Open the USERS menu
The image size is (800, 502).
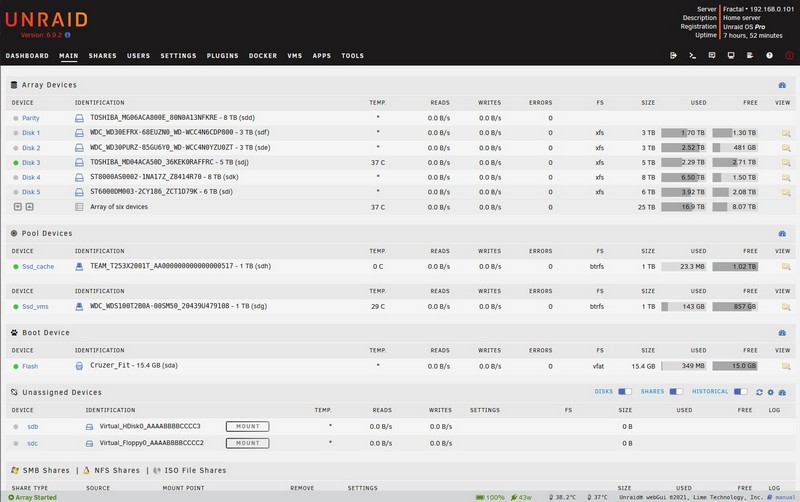click(x=138, y=56)
